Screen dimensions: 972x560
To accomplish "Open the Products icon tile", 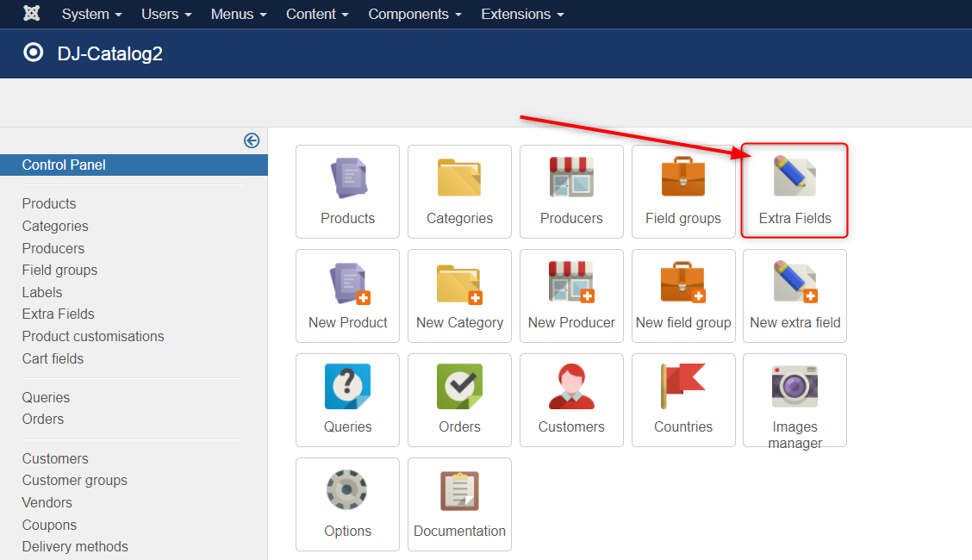I will pyautogui.click(x=348, y=191).
